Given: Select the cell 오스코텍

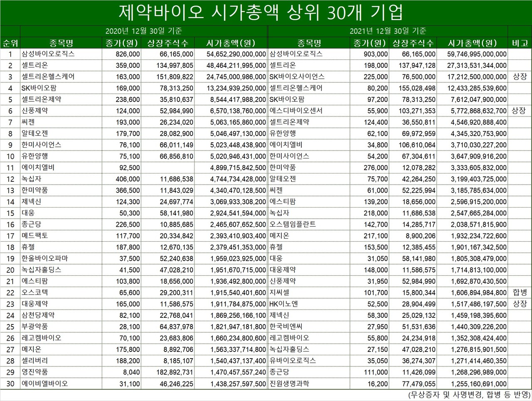Looking at the screenshot, I should pos(34,292).
